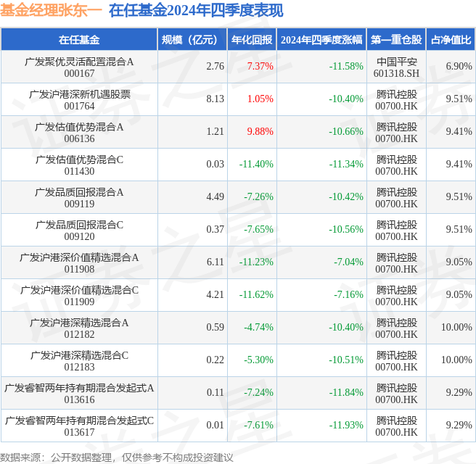
Task: Click the -10.42% quarterly change value
Action: (346, 196)
